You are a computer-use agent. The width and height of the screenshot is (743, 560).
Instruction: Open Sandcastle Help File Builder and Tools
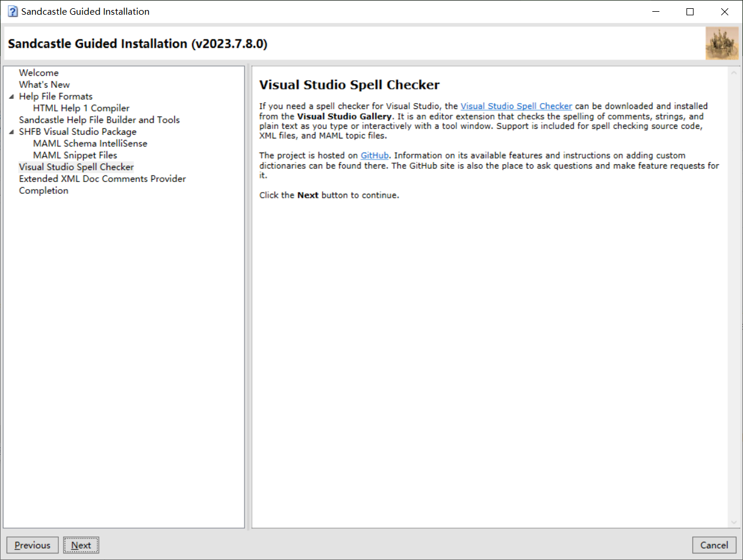point(99,120)
